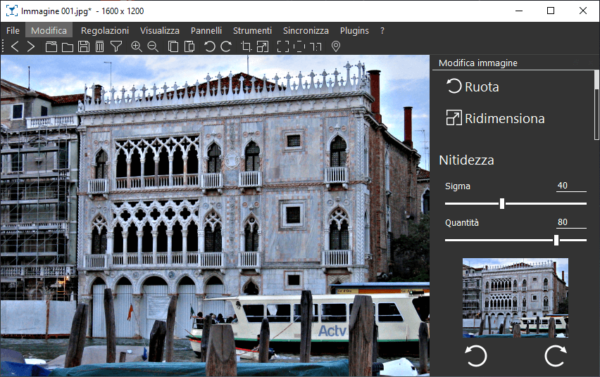Click the Ruota button in panel

(x=473, y=87)
